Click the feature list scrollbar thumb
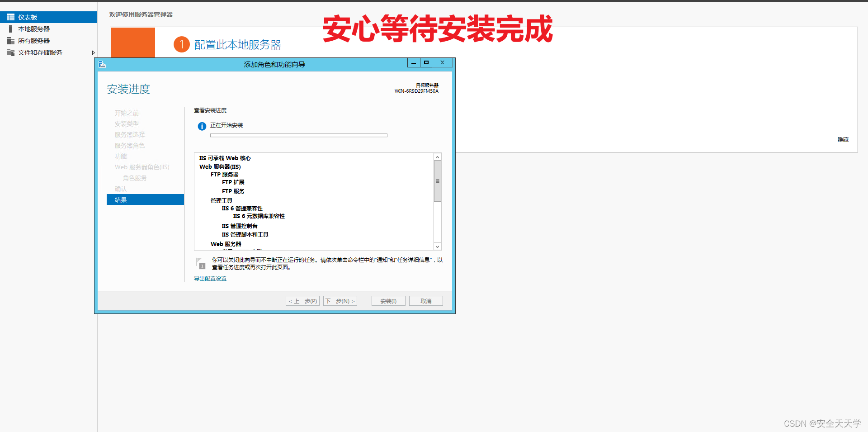868x432 pixels. 437,181
